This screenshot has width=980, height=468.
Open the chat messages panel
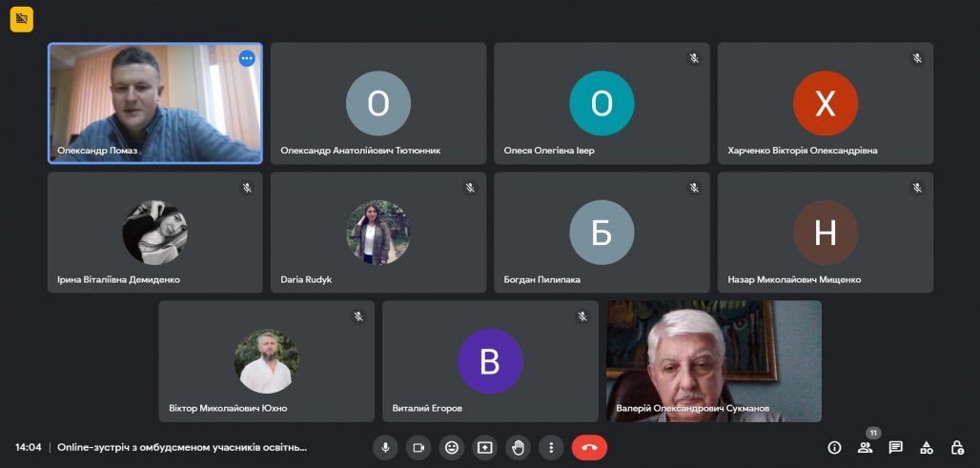pyautogui.click(x=895, y=447)
